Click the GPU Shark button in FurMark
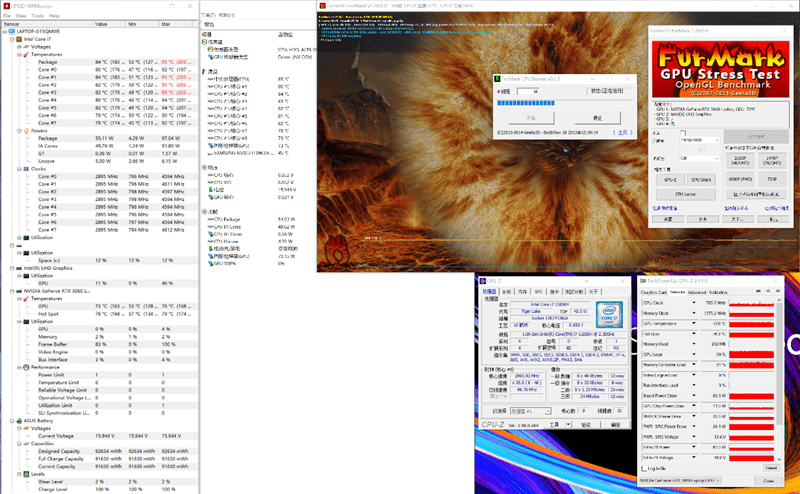 coord(701,180)
